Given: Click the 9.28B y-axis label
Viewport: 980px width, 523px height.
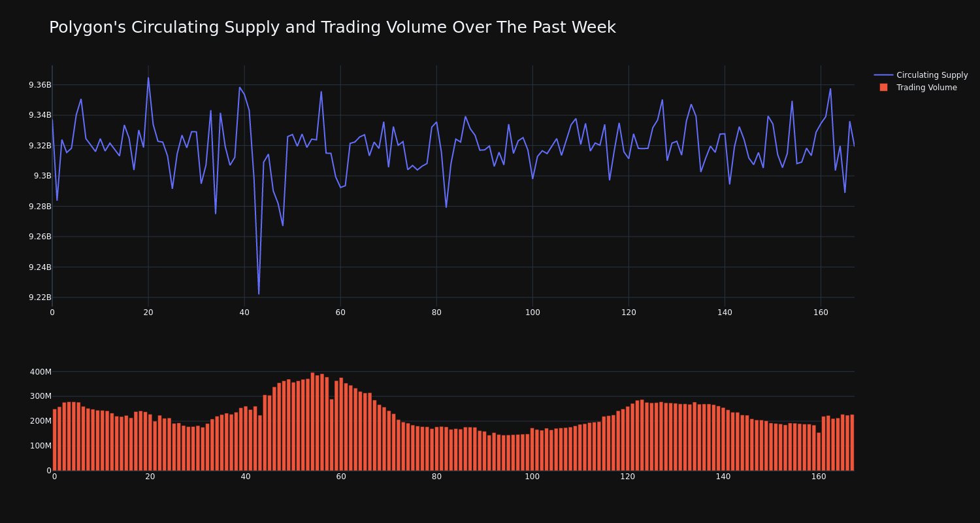Looking at the screenshot, I should (x=40, y=207).
